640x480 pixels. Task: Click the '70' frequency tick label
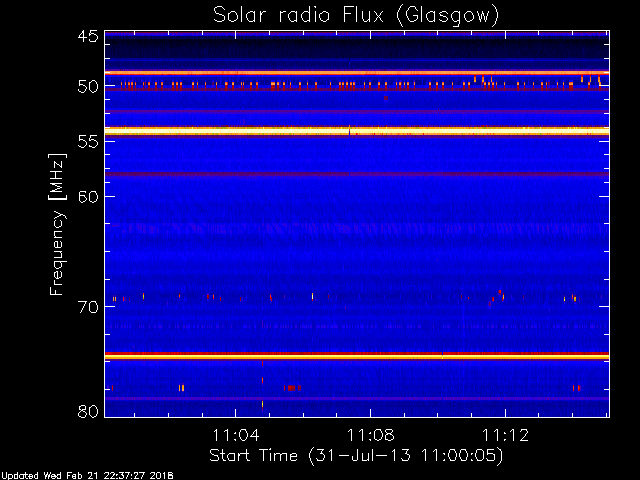point(88,307)
